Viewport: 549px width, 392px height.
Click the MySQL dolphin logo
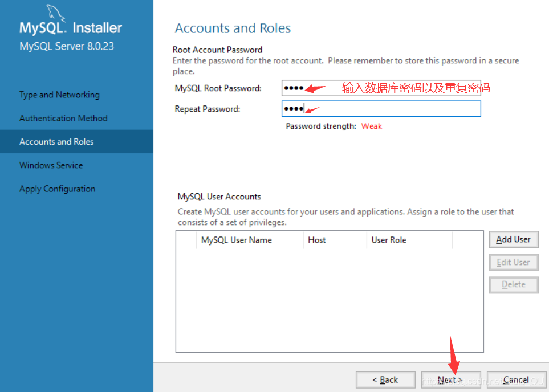(x=55, y=13)
